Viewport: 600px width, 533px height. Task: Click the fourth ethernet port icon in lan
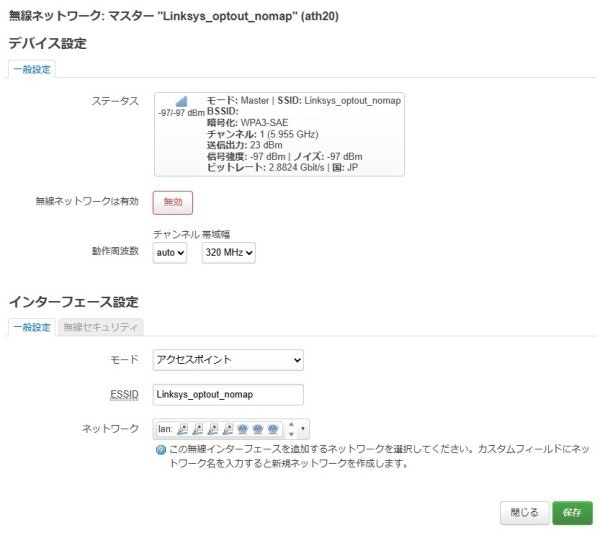click(228, 429)
